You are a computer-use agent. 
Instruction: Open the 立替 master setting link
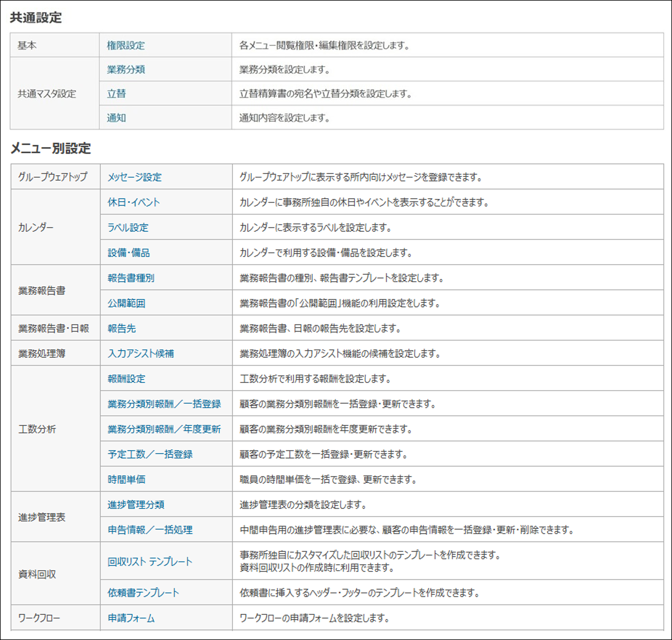point(116,94)
